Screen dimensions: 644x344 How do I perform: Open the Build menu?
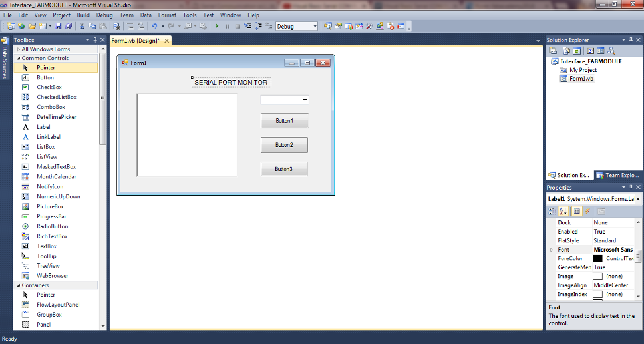83,15
